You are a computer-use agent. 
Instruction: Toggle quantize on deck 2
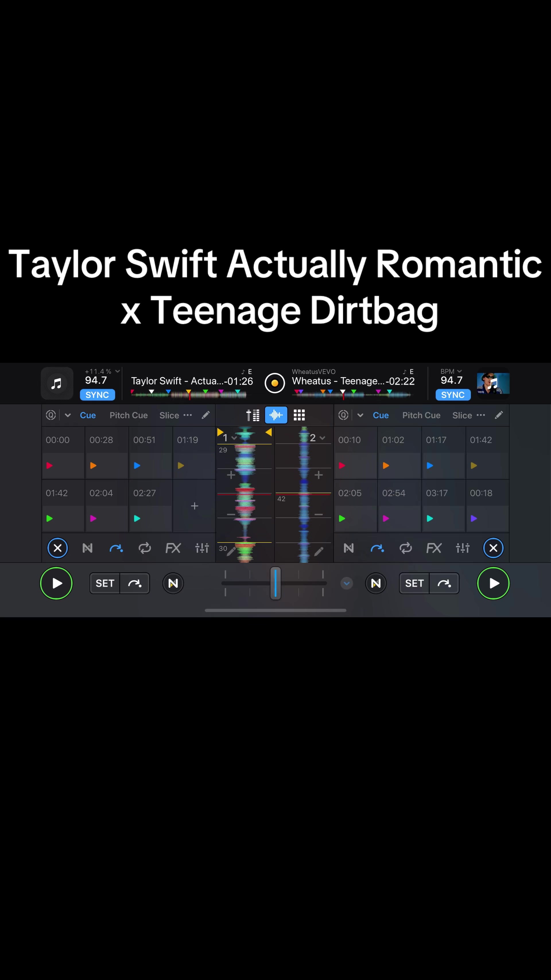pyautogui.click(x=344, y=415)
